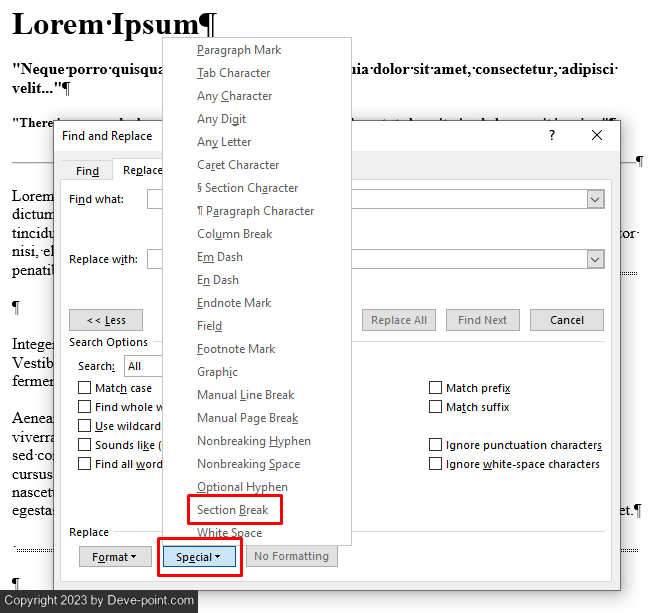Open the Find what dropdown arrow
Viewport: 660px width, 613px height.
click(595, 200)
